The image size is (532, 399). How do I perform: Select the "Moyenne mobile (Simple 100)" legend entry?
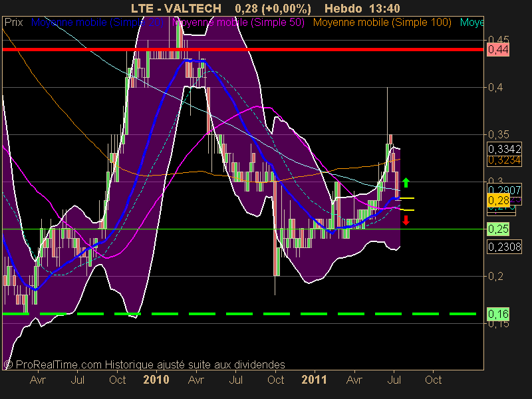382,23
